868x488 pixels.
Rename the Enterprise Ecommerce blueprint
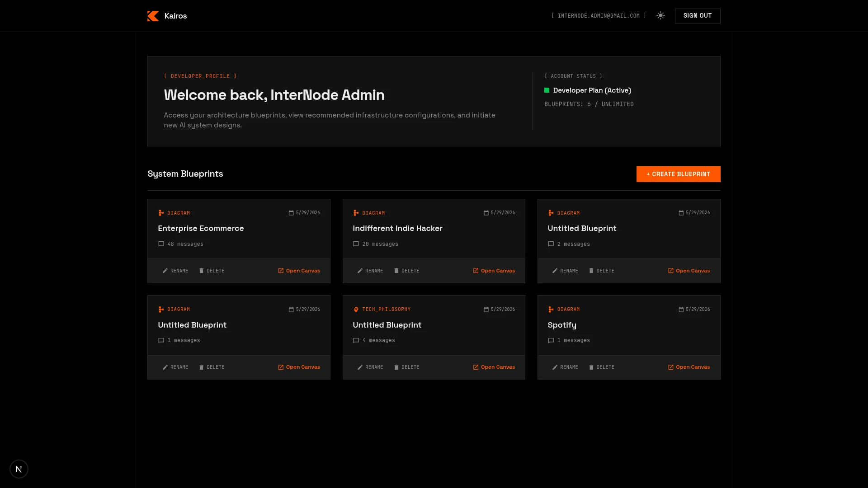click(x=175, y=271)
